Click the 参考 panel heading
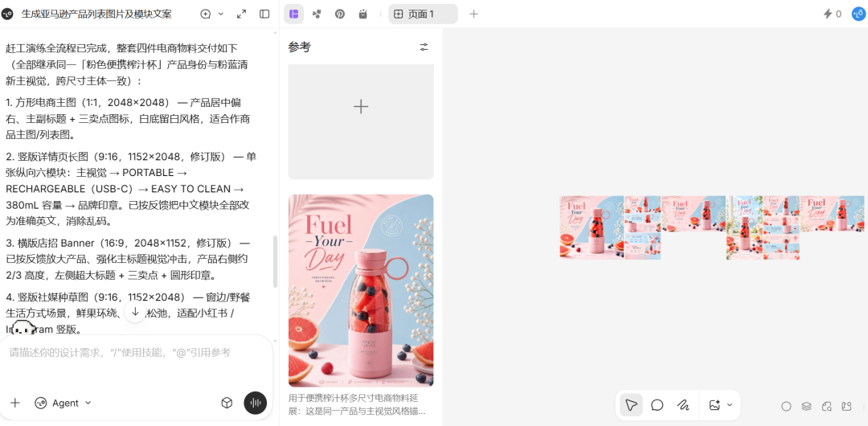This screenshot has width=868, height=426. pos(300,47)
